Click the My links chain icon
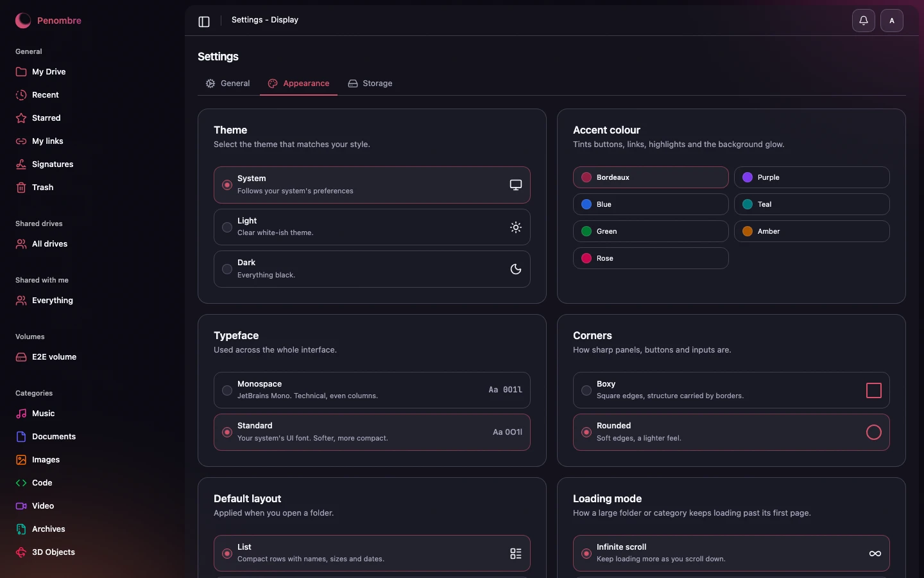Image resolution: width=924 pixels, height=578 pixels. (21, 141)
